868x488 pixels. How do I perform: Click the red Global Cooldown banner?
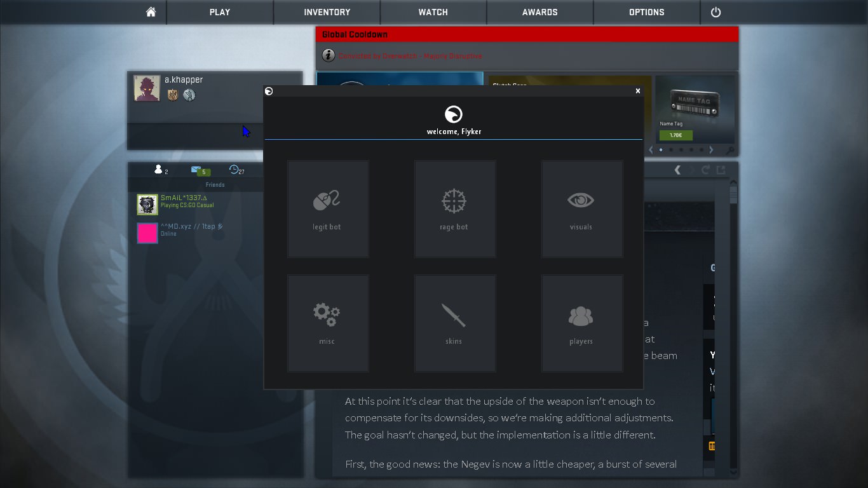pos(527,34)
